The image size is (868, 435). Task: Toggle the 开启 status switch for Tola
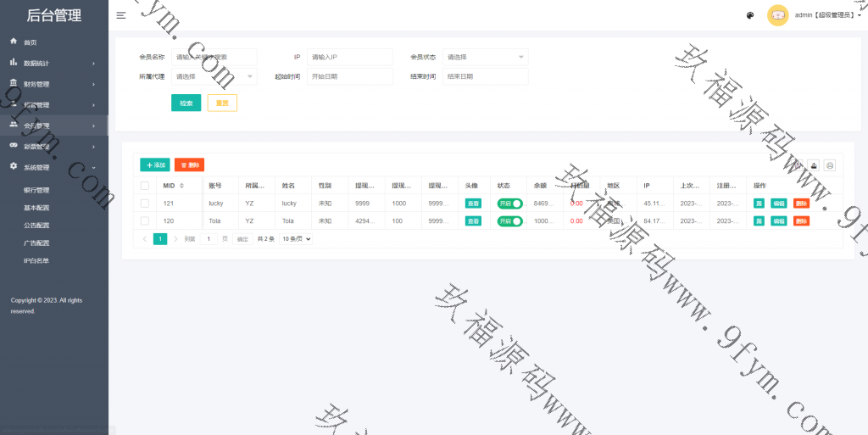point(509,221)
